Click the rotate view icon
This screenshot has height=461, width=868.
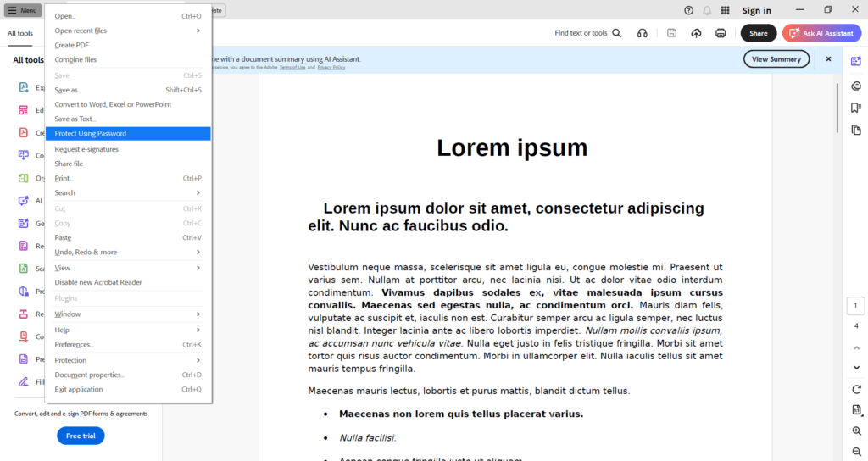click(x=856, y=390)
